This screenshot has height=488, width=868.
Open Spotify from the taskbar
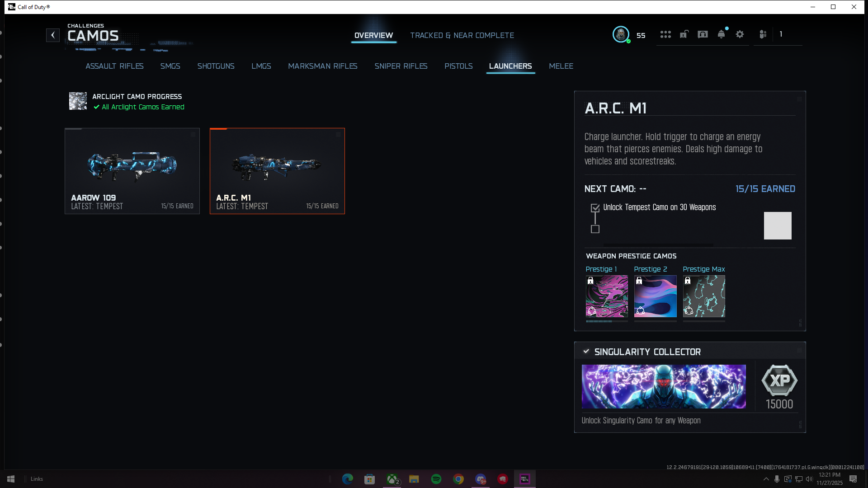click(436, 479)
